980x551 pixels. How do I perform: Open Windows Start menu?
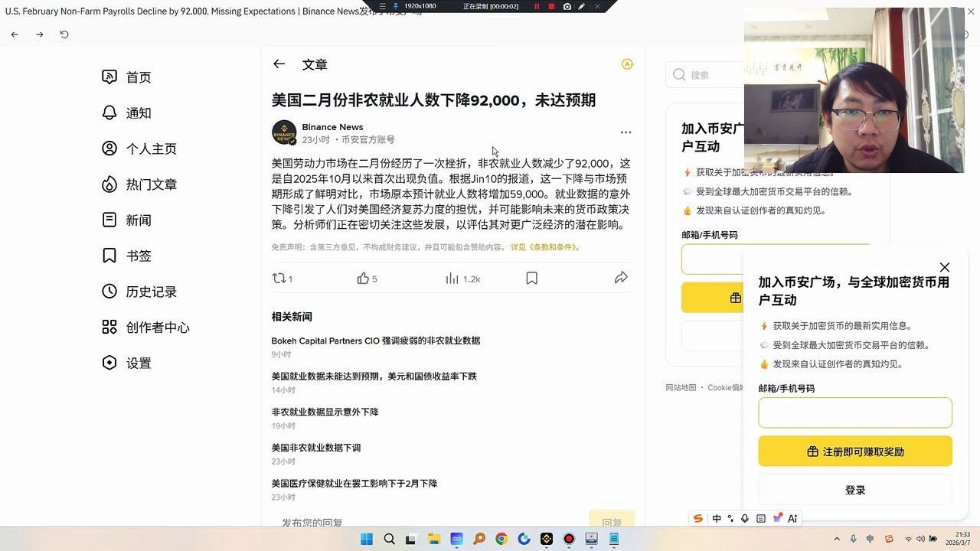(x=367, y=540)
